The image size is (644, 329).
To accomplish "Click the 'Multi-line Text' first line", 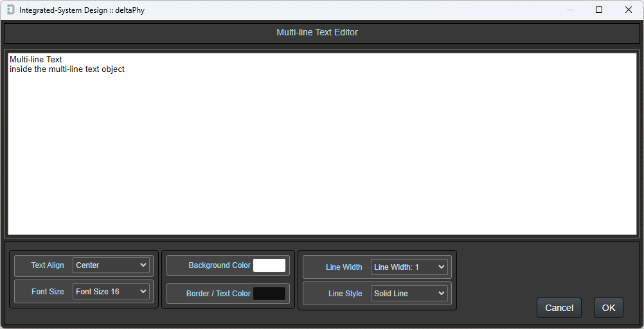I will [36, 60].
